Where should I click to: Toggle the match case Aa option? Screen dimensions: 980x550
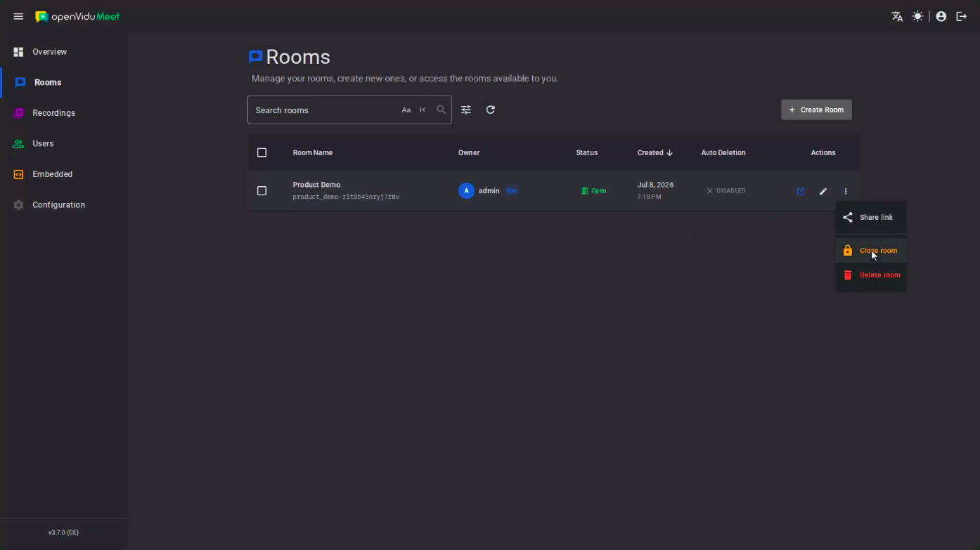406,110
